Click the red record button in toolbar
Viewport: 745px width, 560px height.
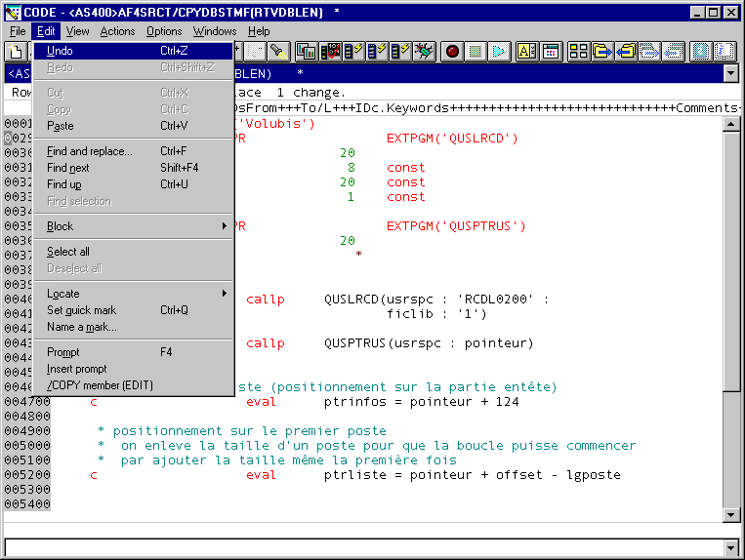click(x=452, y=52)
